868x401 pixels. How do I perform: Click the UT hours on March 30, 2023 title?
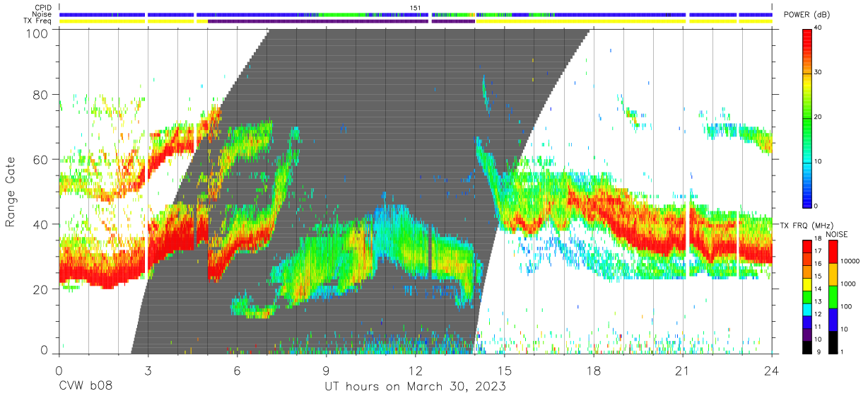[x=415, y=387]
